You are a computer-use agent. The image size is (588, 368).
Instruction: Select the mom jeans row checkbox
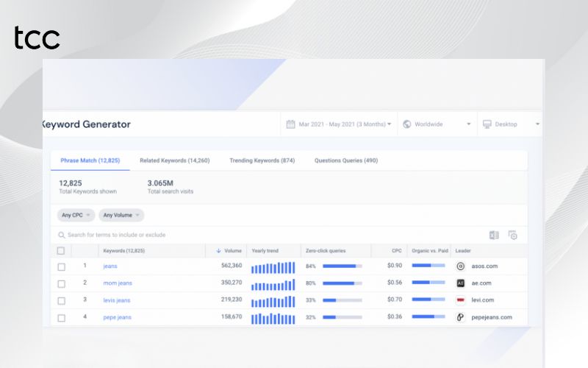[x=61, y=283]
